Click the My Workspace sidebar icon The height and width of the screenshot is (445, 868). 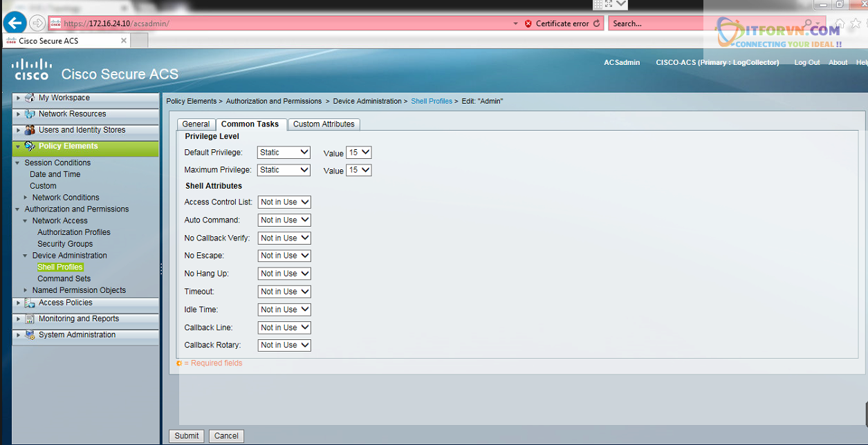(30, 98)
